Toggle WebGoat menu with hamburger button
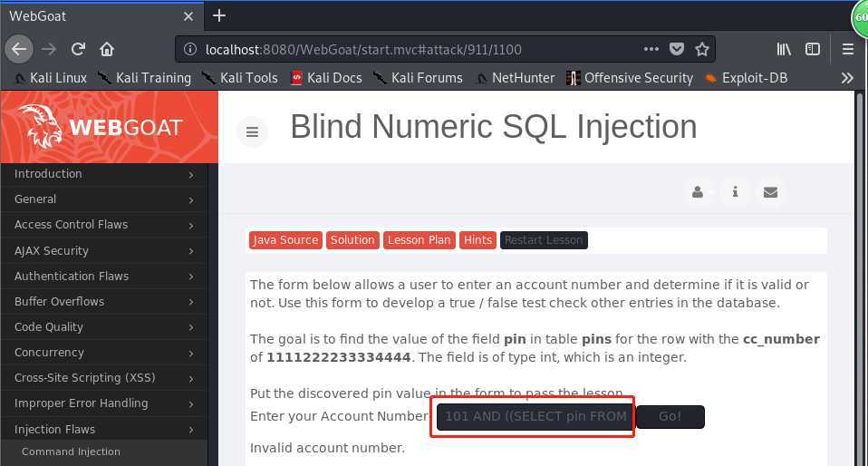The width and height of the screenshot is (868, 466). click(x=253, y=131)
